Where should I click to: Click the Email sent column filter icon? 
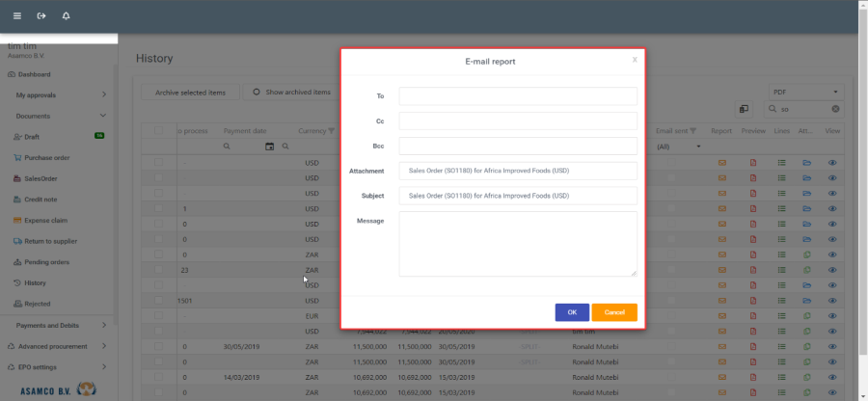[x=692, y=131]
